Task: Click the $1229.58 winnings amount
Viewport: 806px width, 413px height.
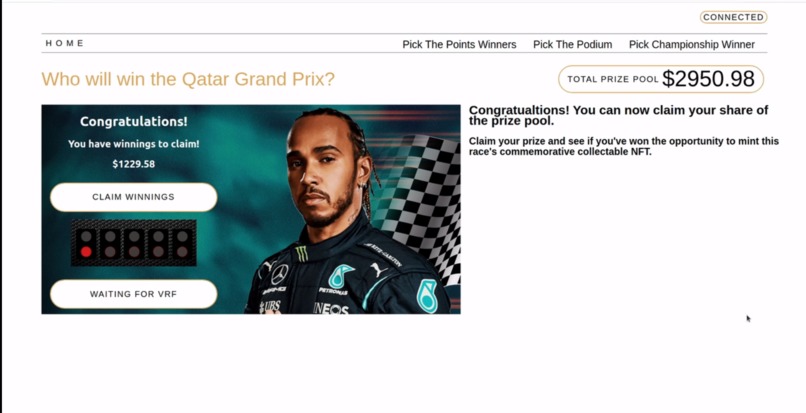Action: point(134,164)
